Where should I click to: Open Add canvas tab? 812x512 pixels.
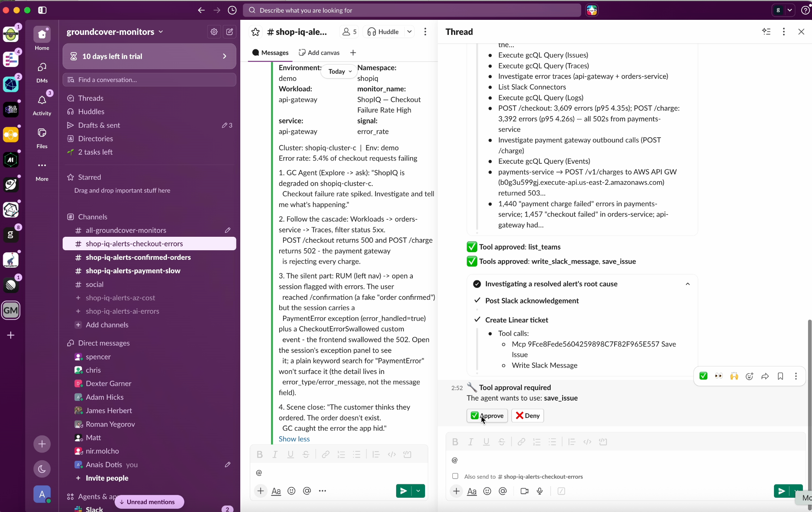319,53
